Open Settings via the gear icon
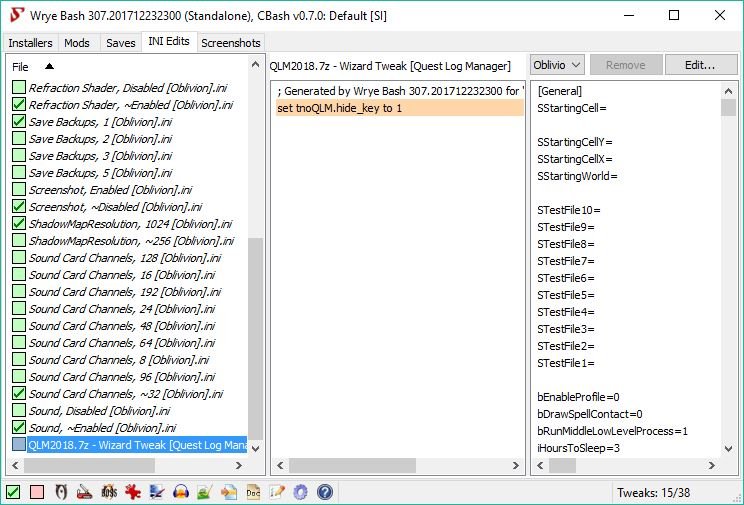 click(300, 492)
